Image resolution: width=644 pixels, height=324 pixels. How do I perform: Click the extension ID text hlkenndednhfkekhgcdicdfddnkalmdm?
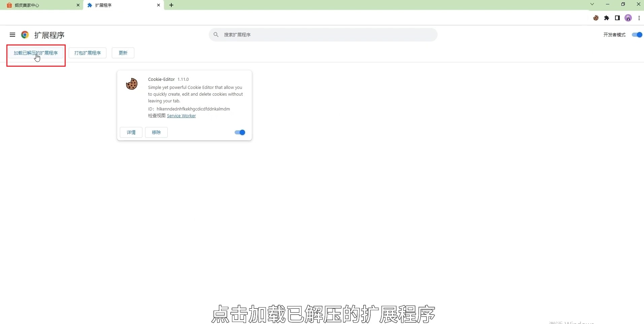tap(193, 109)
